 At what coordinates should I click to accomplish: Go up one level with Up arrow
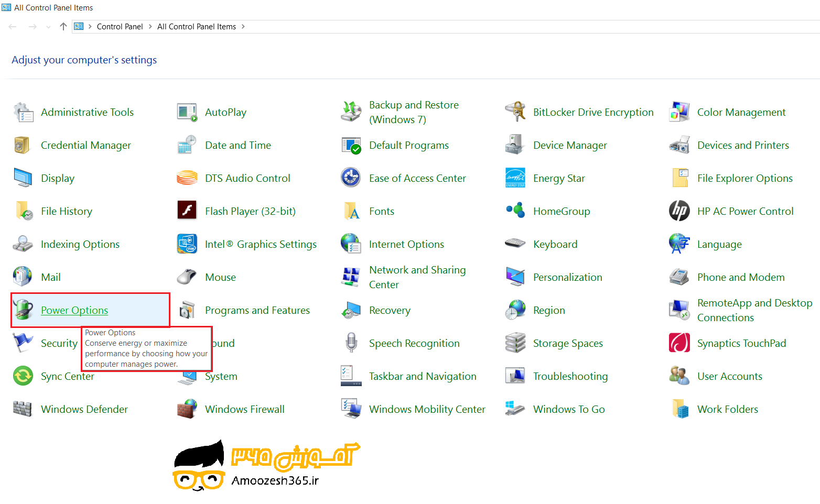click(x=63, y=26)
